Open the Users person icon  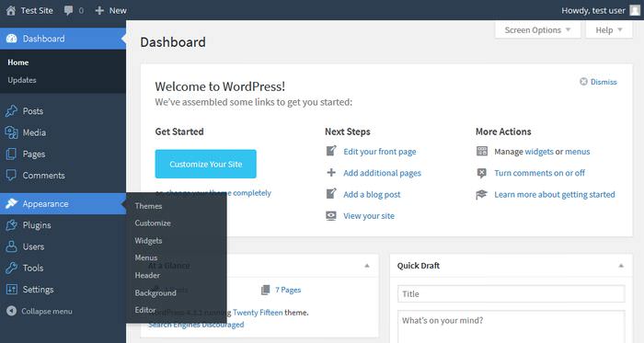(x=11, y=246)
